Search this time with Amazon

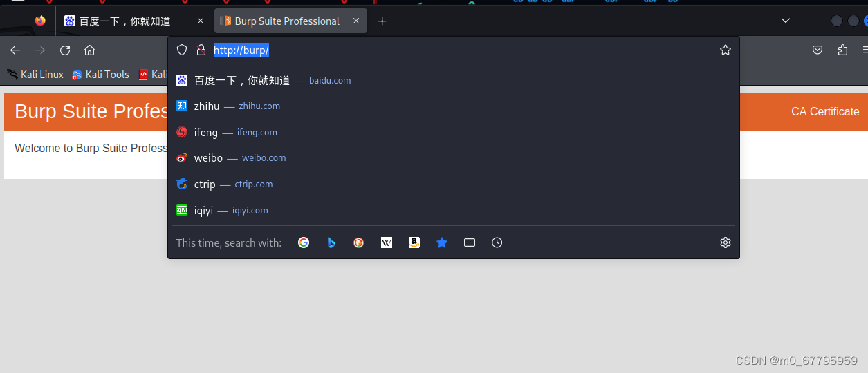[x=414, y=242]
